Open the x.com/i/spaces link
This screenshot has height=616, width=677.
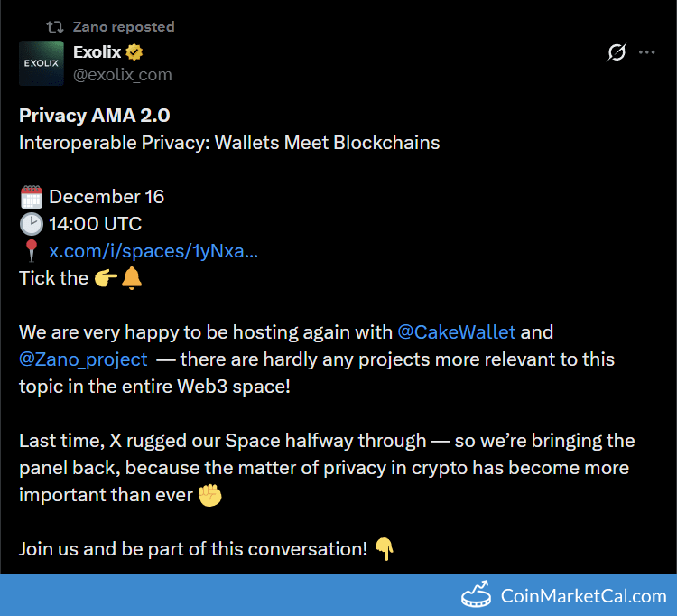(153, 251)
